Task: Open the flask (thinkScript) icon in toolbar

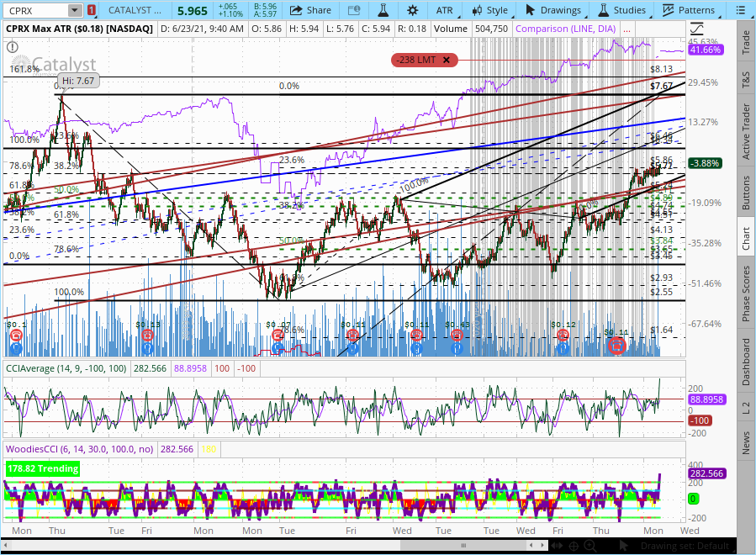Action: [x=383, y=10]
